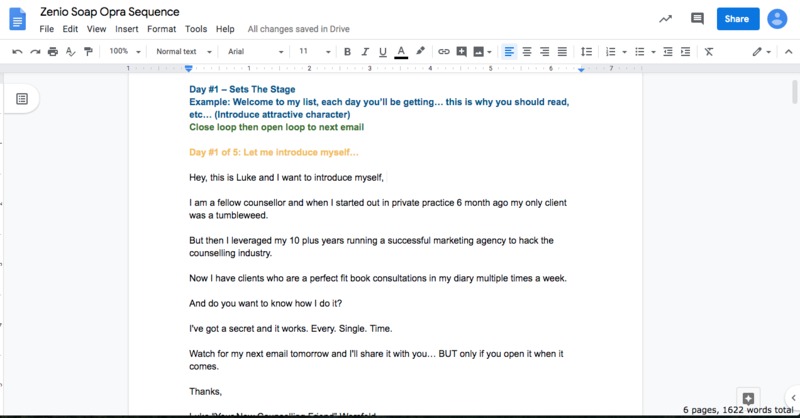The height and width of the screenshot is (418, 800).
Task: Set right text alignment
Action: tap(544, 52)
